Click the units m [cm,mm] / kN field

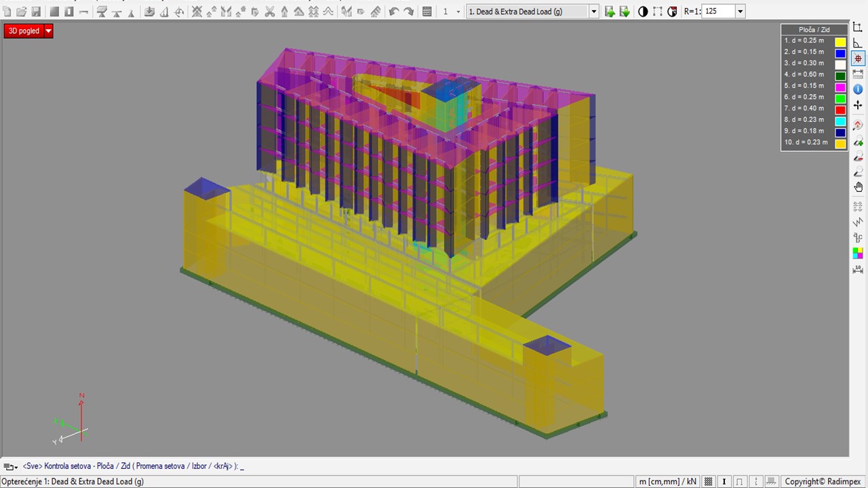[667, 482]
